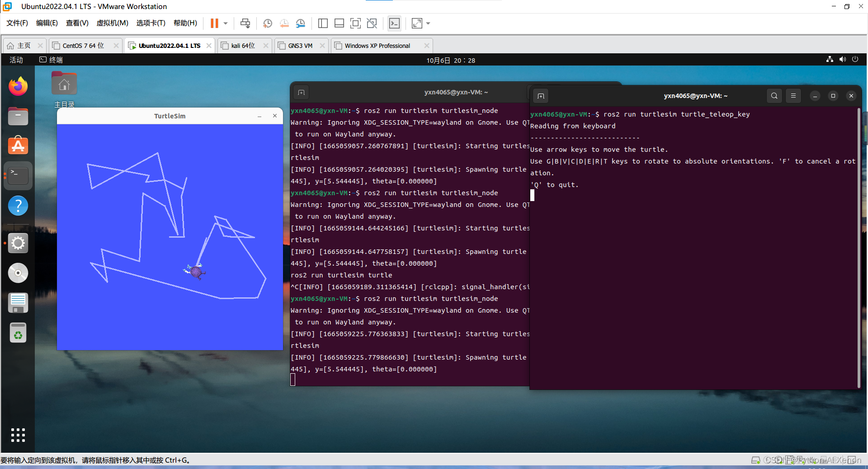Open the power options dropdown arrow

(226, 23)
